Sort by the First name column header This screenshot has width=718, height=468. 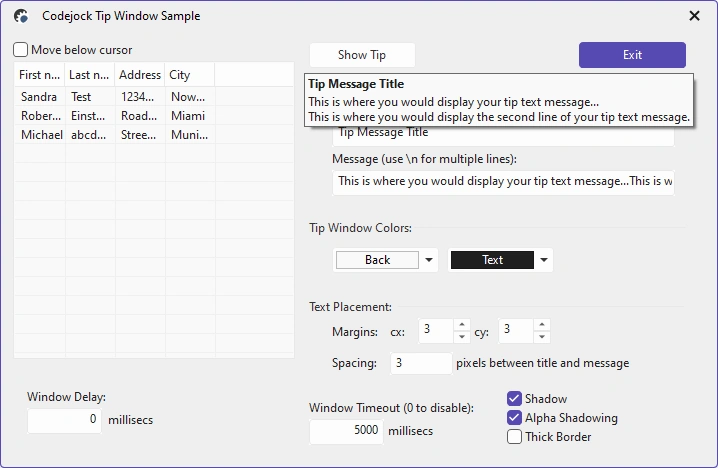point(39,75)
